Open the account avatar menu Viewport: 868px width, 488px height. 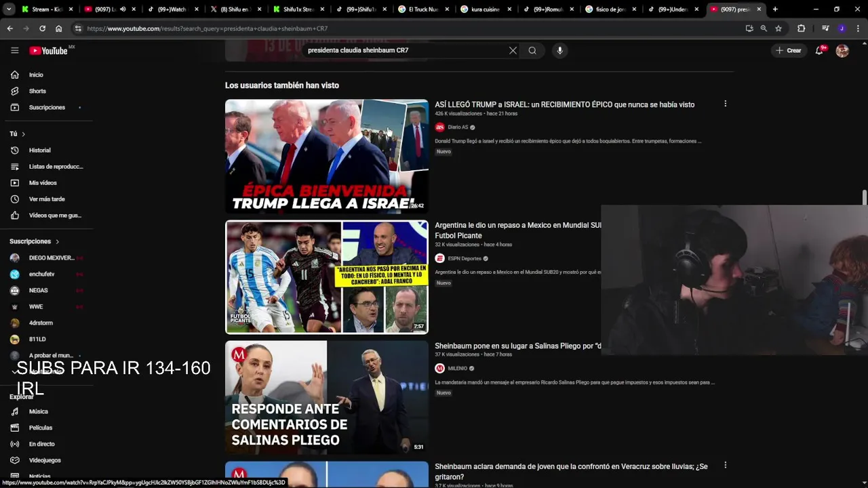pyautogui.click(x=842, y=50)
